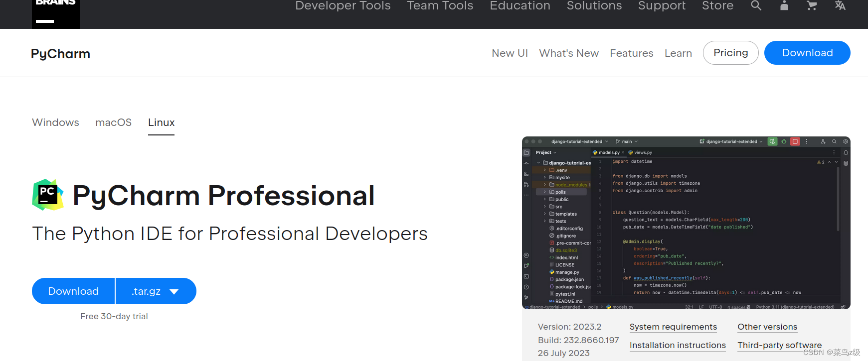Open the run configuration dropdown in IDE toolbar
Image resolution: width=868 pixels, height=361 pixels.
731,141
